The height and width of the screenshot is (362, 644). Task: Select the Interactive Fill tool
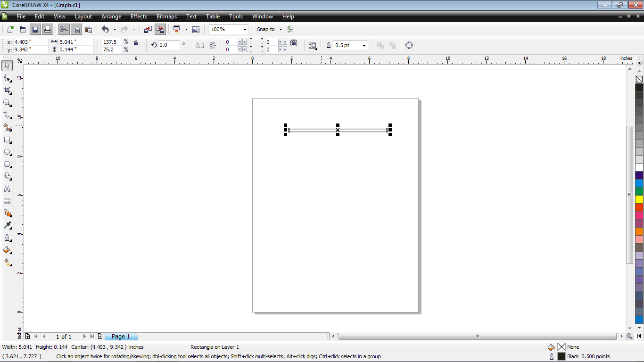click(x=7, y=262)
